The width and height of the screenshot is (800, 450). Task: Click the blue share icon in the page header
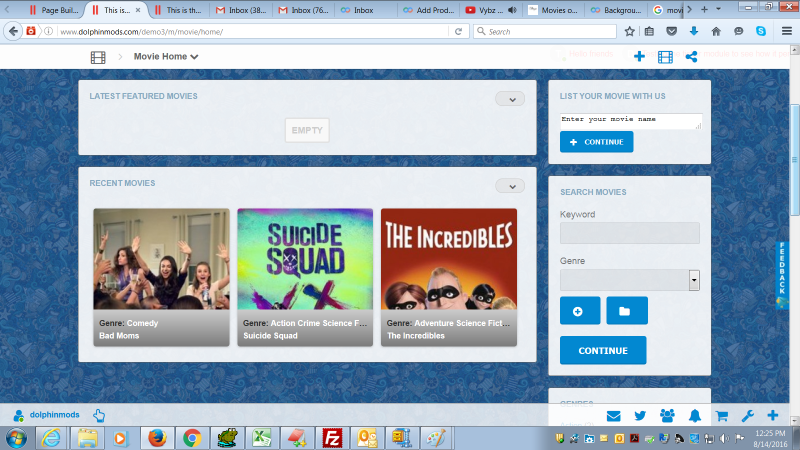coord(691,57)
